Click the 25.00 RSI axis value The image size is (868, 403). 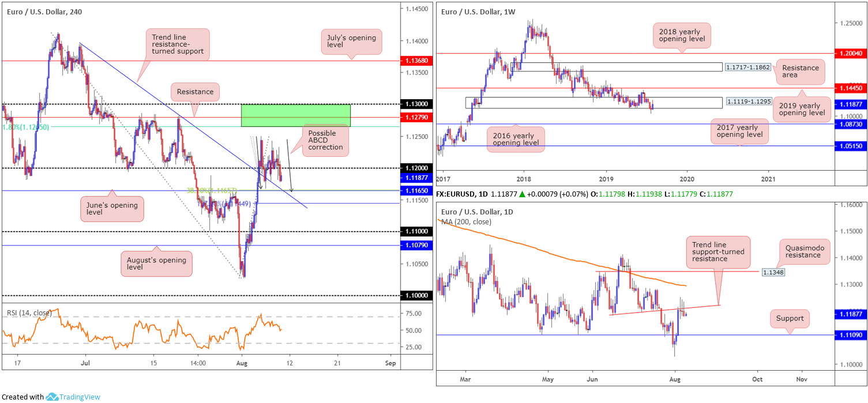point(415,347)
